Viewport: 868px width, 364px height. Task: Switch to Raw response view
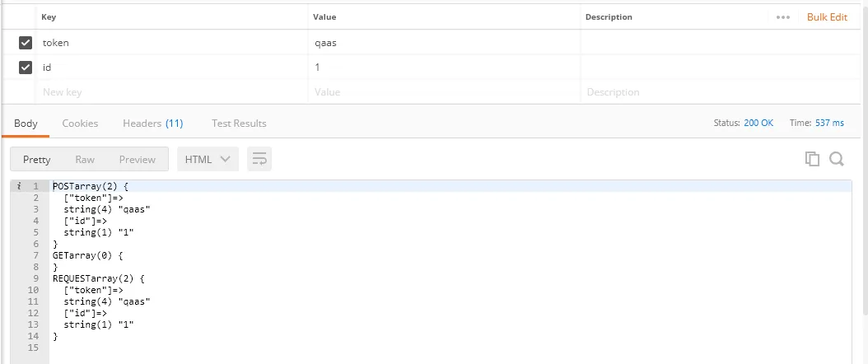(x=85, y=159)
